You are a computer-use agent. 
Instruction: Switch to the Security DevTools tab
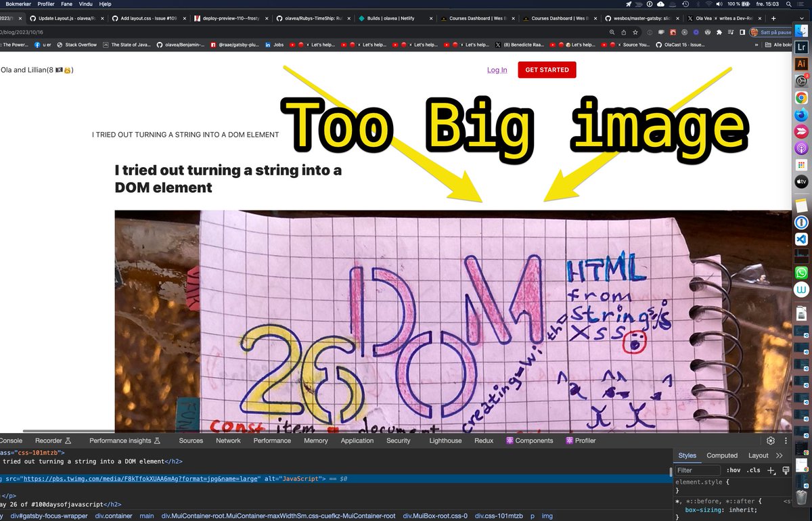399,440
